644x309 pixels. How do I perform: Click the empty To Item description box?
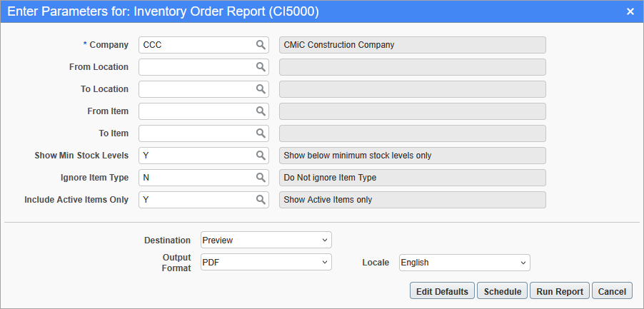pos(413,133)
